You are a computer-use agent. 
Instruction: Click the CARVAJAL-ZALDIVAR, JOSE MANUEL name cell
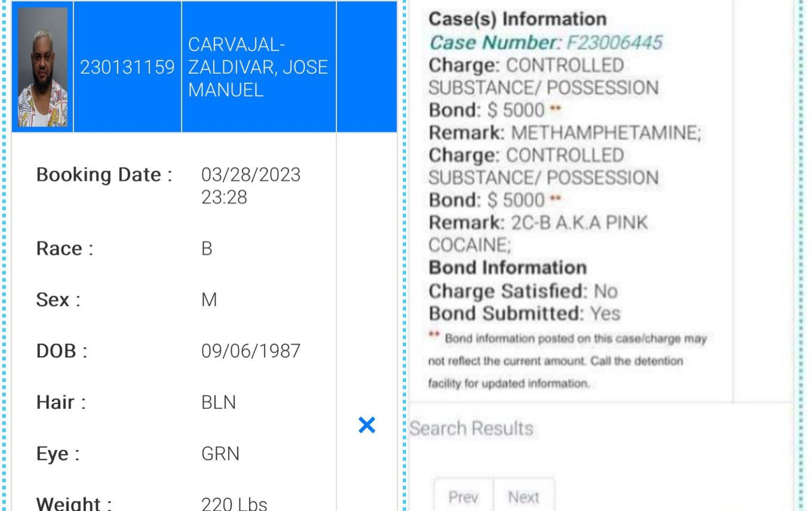pyautogui.click(x=258, y=67)
